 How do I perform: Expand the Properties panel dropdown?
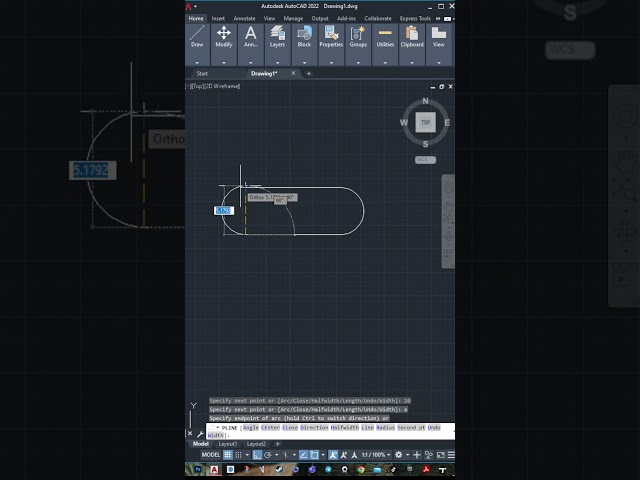pyautogui.click(x=331, y=63)
